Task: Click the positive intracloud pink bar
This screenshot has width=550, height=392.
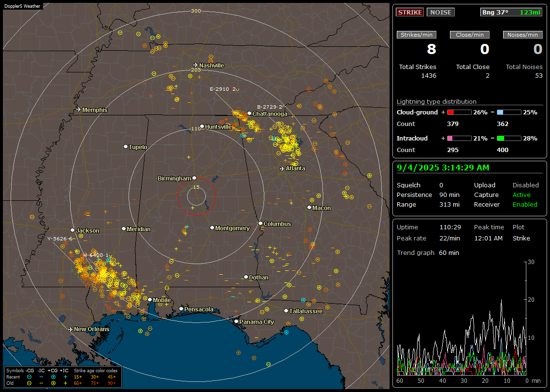Action: point(459,139)
